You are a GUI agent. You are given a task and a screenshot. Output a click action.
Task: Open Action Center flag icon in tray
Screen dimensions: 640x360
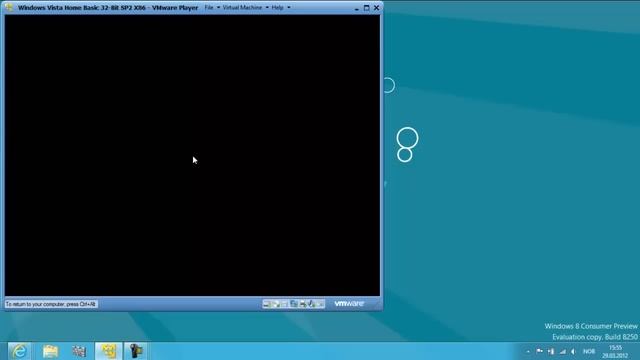(x=540, y=351)
